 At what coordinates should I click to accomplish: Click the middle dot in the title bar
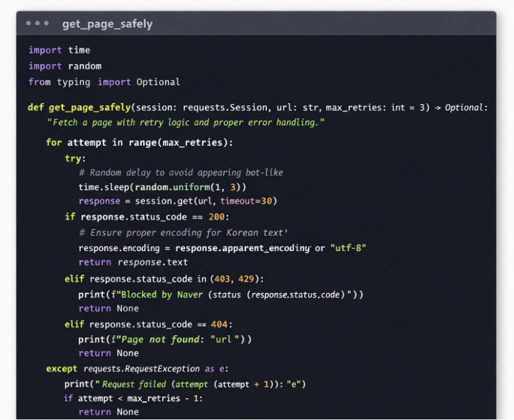[x=37, y=24]
